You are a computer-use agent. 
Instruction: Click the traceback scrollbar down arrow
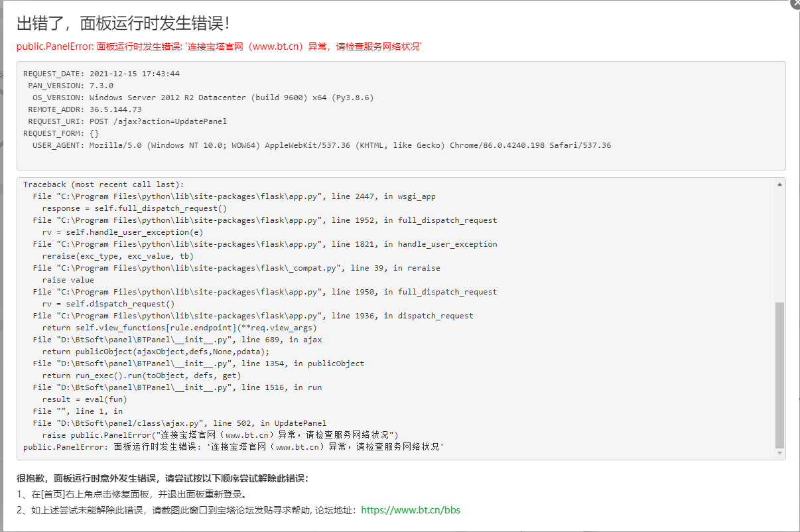pyautogui.click(x=779, y=454)
